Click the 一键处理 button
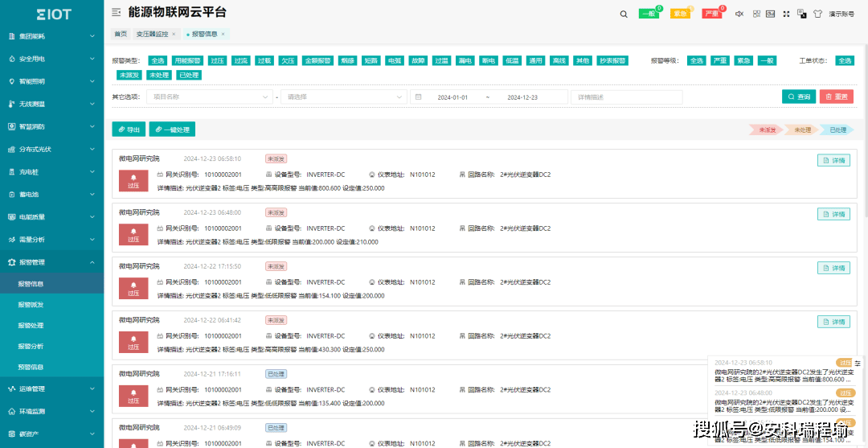Viewport: 868px width, 448px height. point(172,129)
